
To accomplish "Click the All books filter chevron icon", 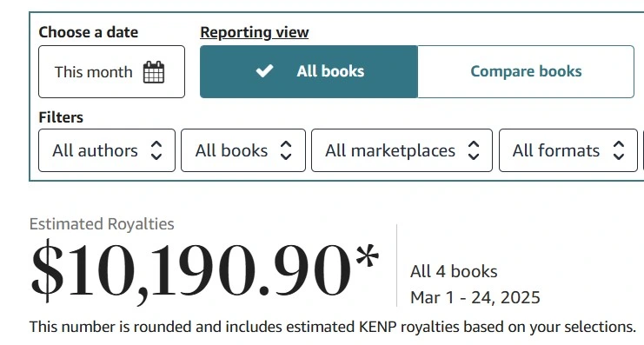I will tap(286, 150).
